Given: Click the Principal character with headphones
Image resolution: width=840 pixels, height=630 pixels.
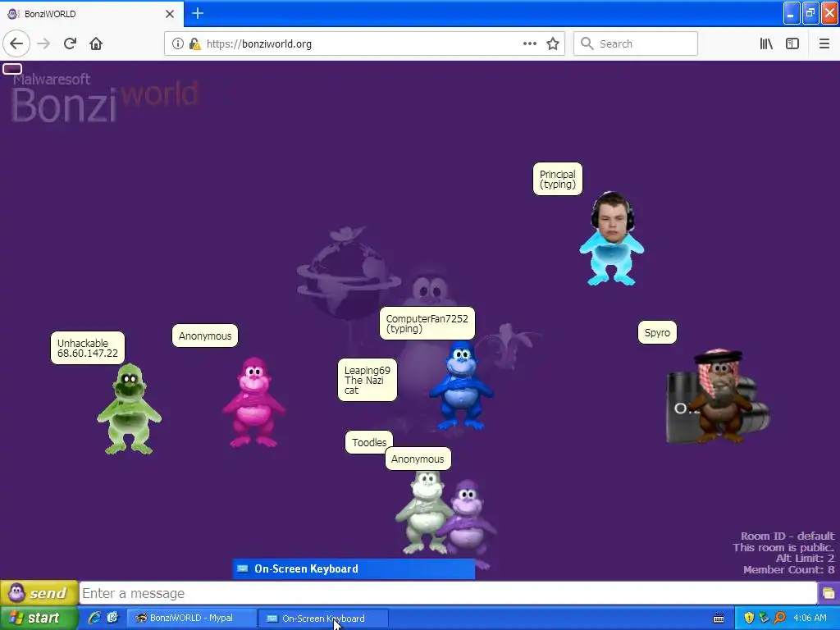Looking at the screenshot, I should (x=611, y=239).
